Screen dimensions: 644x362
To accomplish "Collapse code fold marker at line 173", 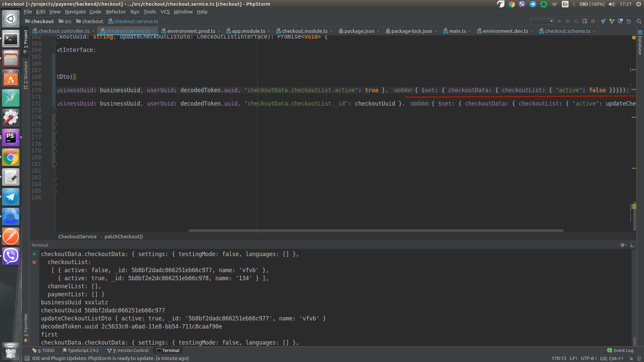I will click(x=55, y=110).
